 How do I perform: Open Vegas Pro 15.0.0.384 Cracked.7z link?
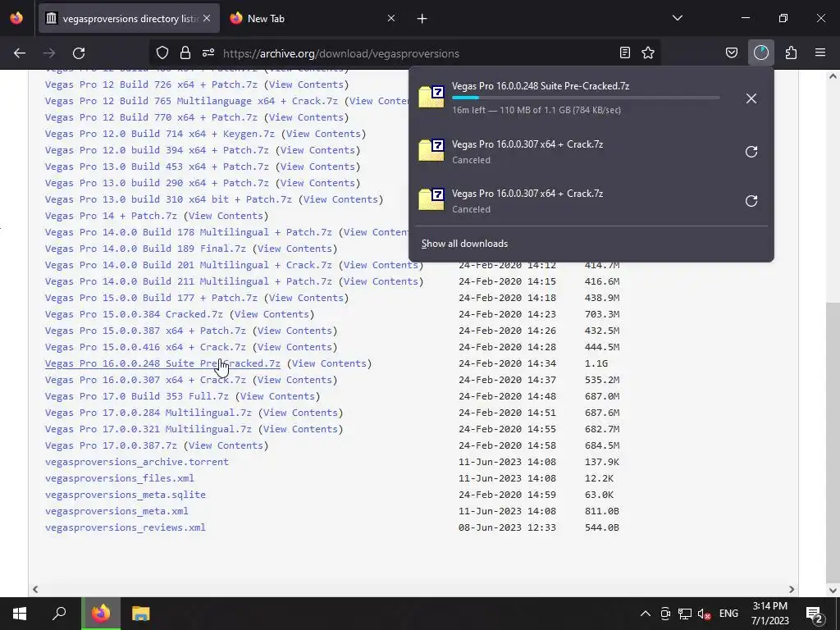(x=134, y=314)
